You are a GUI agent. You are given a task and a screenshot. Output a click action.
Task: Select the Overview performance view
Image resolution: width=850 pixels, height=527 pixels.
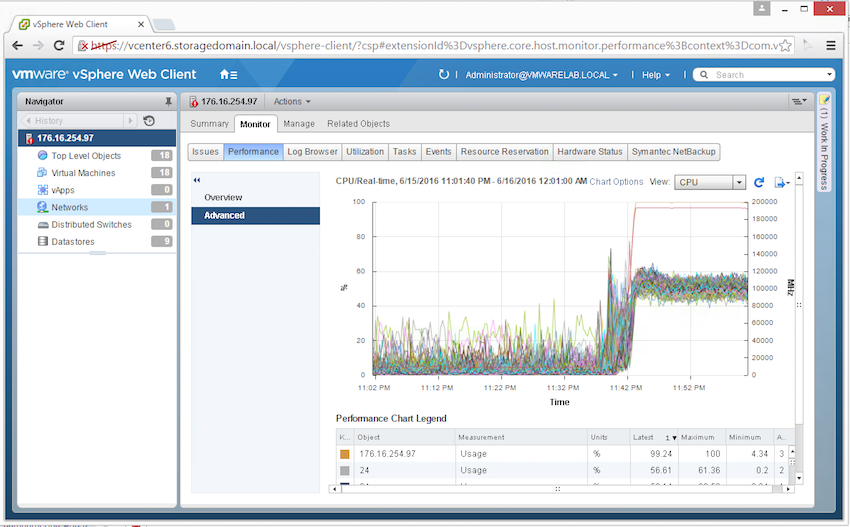click(x=255, y=197)
